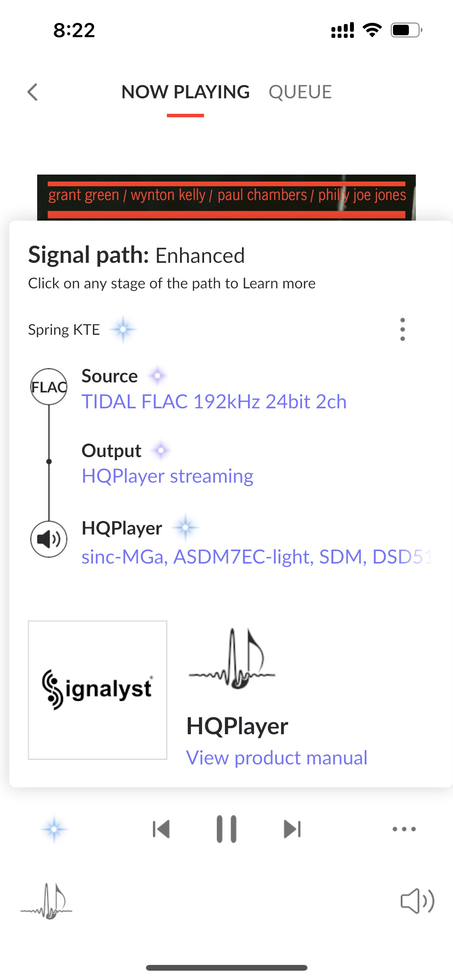Expand sinc-MGa, ASDM7EC-light filter details

(257, 557)
